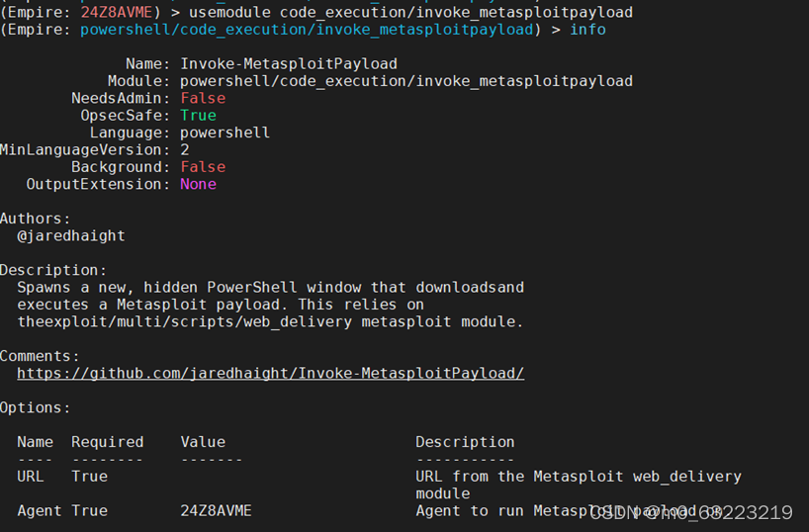
Task: Click the 'Description' column header in Options table
Action: pyautogui.click(x=465, y=442)
